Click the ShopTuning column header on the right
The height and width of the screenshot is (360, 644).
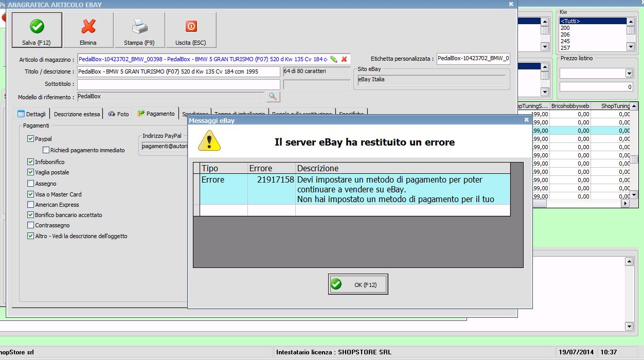click(611, 105)
